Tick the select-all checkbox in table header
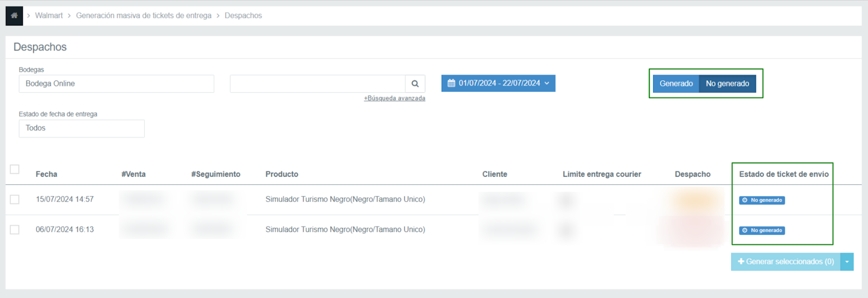Screen dimensions: 868x298 click(x=15, y=169)
